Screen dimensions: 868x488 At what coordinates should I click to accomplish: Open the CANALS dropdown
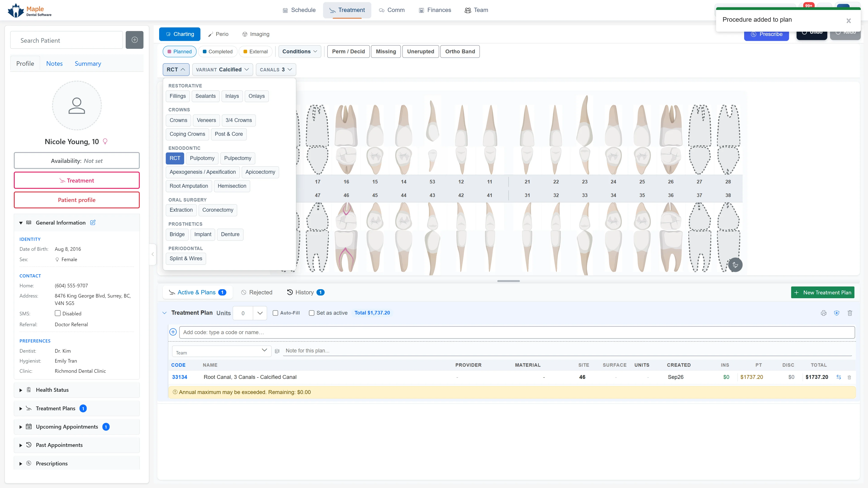pos(276,70)
